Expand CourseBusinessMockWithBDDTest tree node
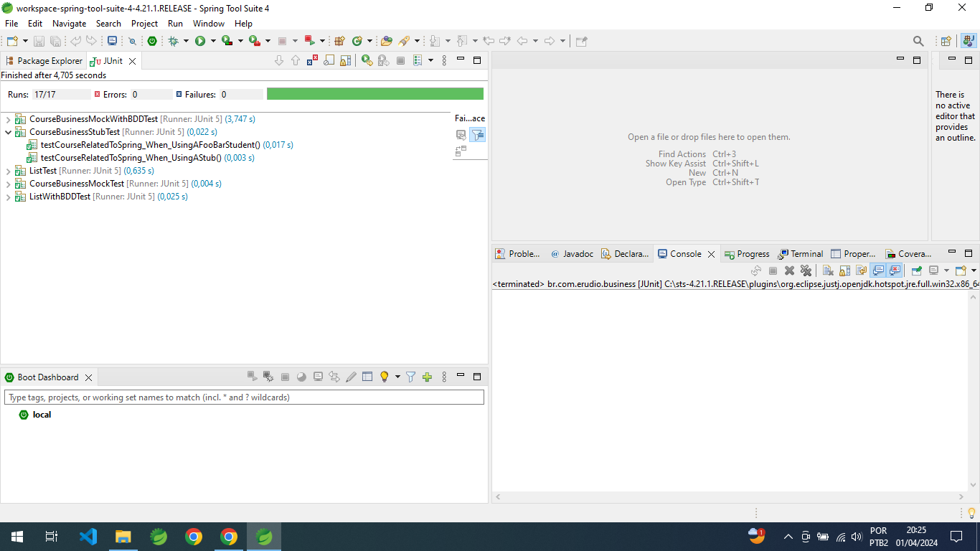 tap(8, 119)
